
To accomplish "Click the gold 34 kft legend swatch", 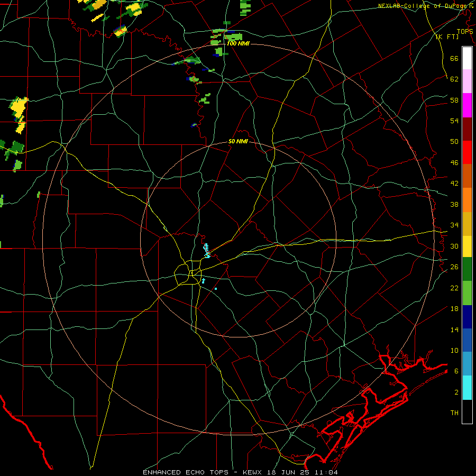I will pos(467,224).
